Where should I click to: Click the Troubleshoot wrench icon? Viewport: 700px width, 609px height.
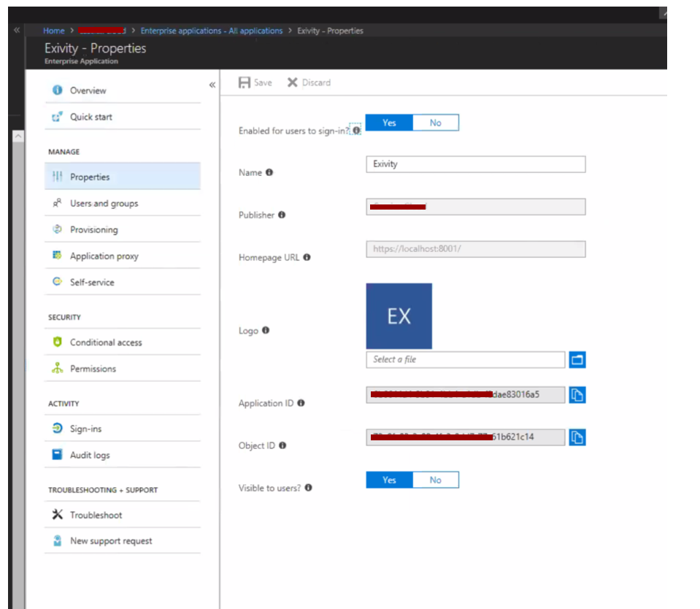[58, 514]
